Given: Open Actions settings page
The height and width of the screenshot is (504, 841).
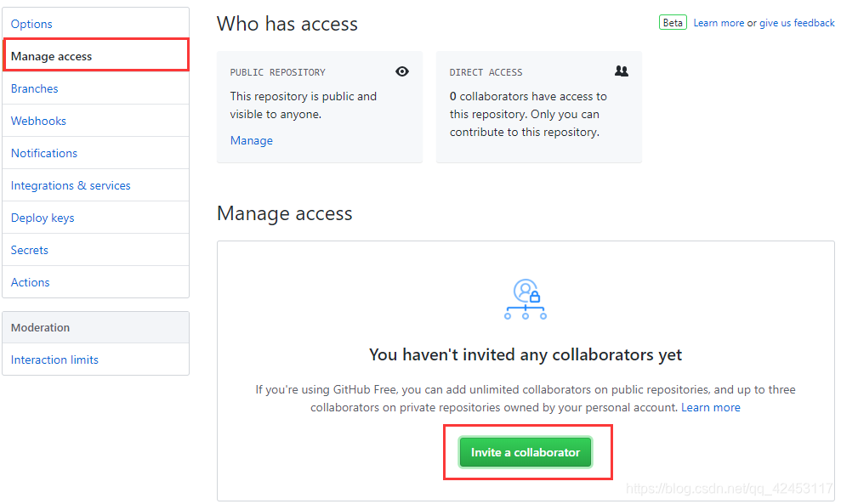Looking at the screenshot, I should pyautogui.click(x=31, y=282).
